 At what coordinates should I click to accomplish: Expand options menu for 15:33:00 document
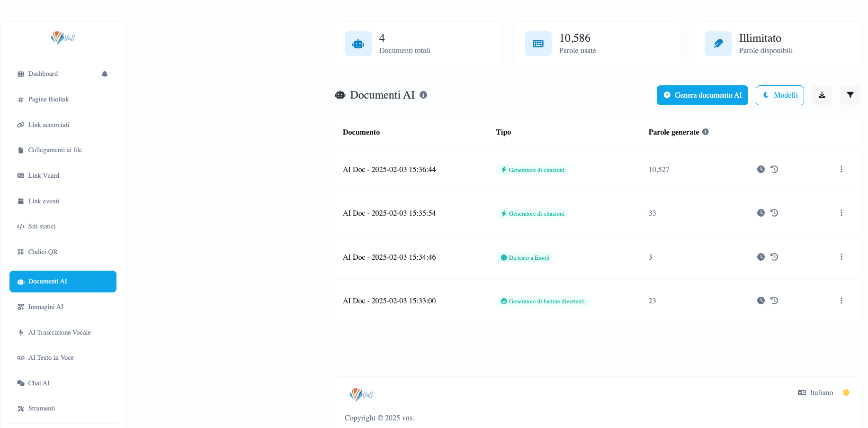pos(841,301)
